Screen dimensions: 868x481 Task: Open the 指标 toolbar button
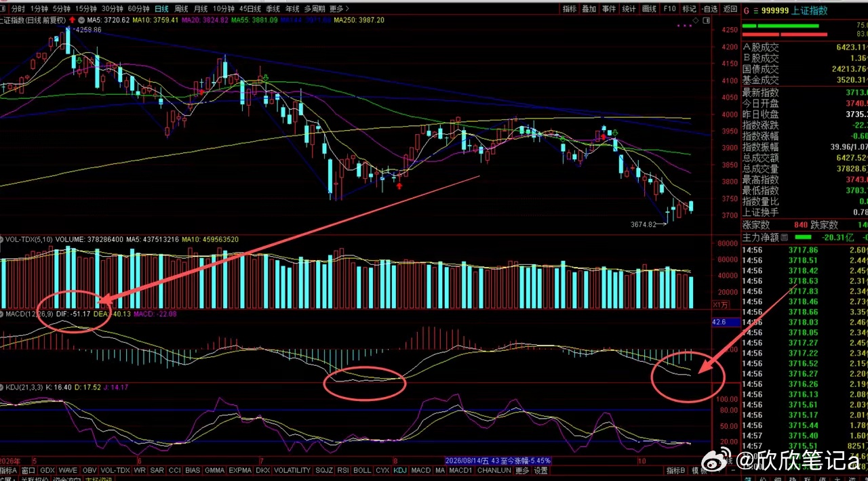point(570,9)
